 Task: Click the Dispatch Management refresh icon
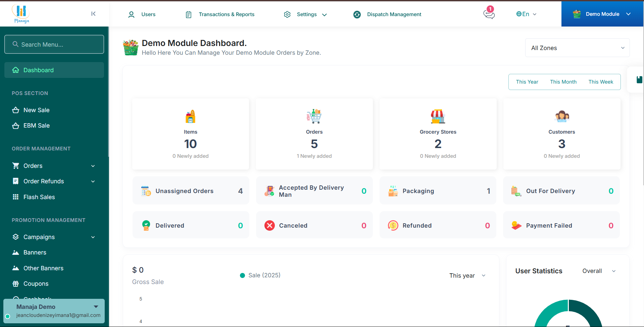(x=357, y=14)
